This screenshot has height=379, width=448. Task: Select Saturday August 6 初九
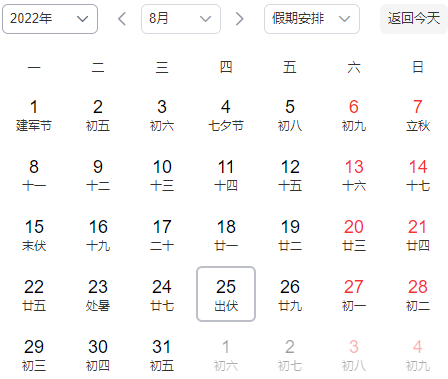[354, 116]
